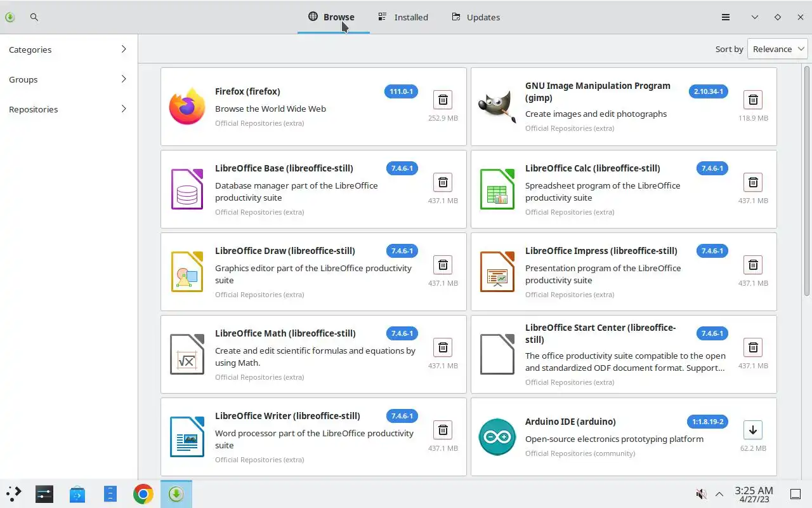The height and width of the screenshot is (508, 812).
Task: Click the muted volume tray icon
Action: tap(701, 494)
